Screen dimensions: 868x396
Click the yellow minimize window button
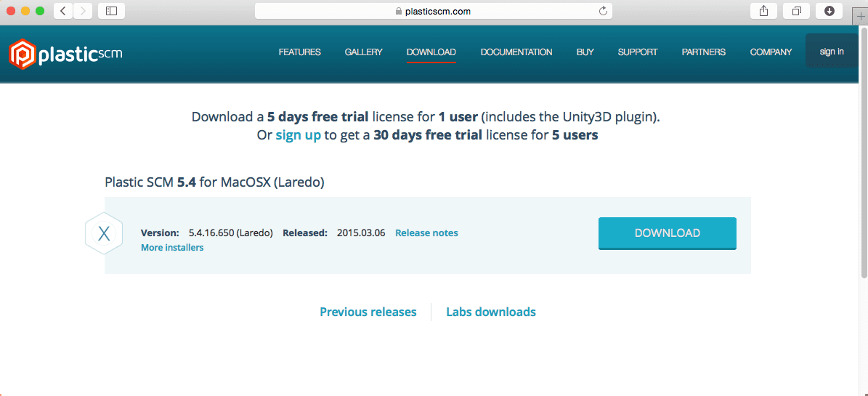(25, 10)
